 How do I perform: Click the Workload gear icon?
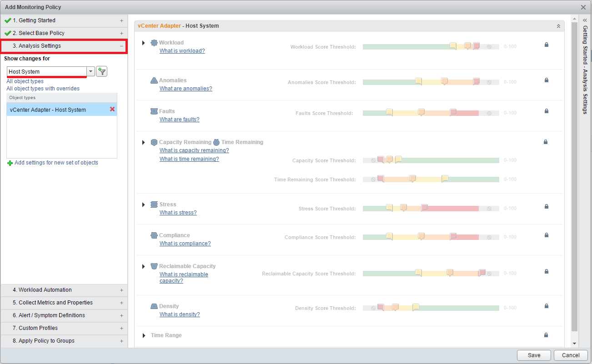[x=154, y=43]
